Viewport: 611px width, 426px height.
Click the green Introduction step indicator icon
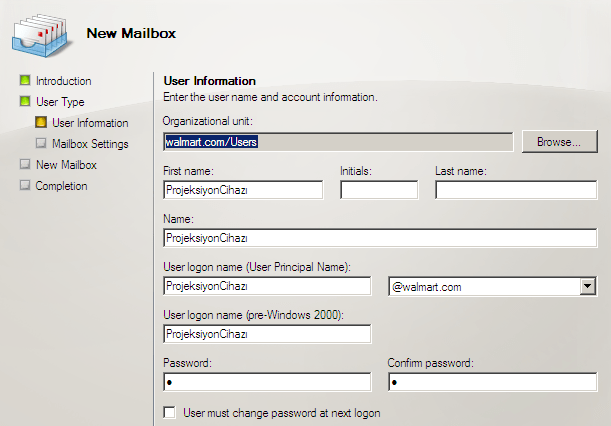pos(25,81)
